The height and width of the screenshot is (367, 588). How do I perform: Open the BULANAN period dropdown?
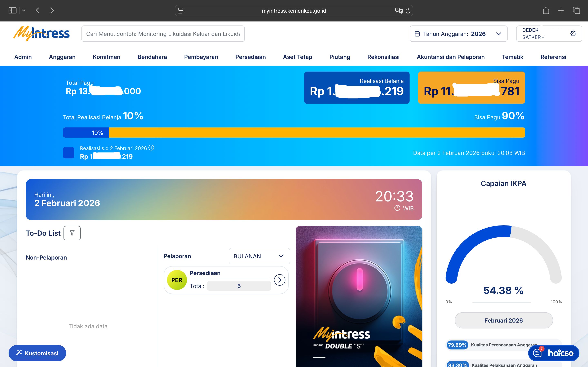tap(259, 256)
